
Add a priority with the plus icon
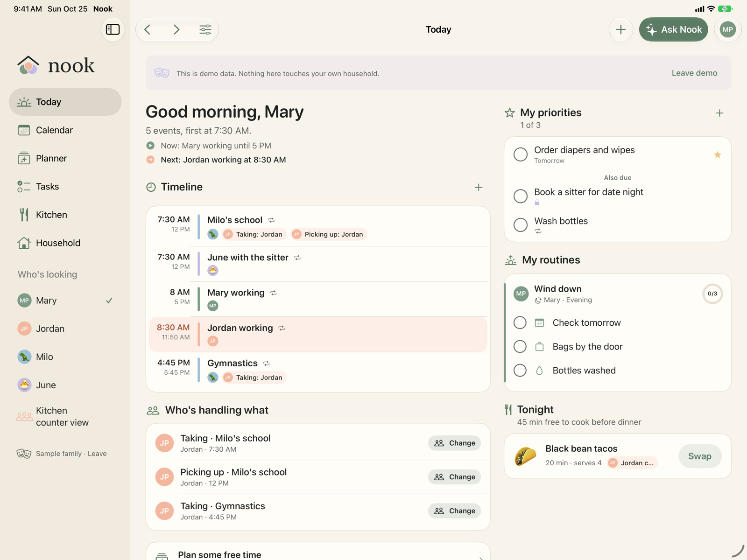point(719,113)
